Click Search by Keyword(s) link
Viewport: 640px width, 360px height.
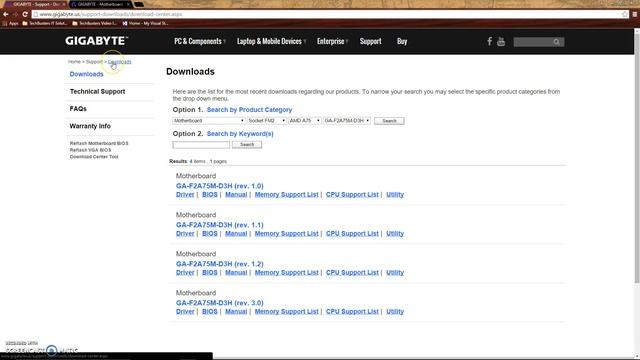click(x=240, y=133)
